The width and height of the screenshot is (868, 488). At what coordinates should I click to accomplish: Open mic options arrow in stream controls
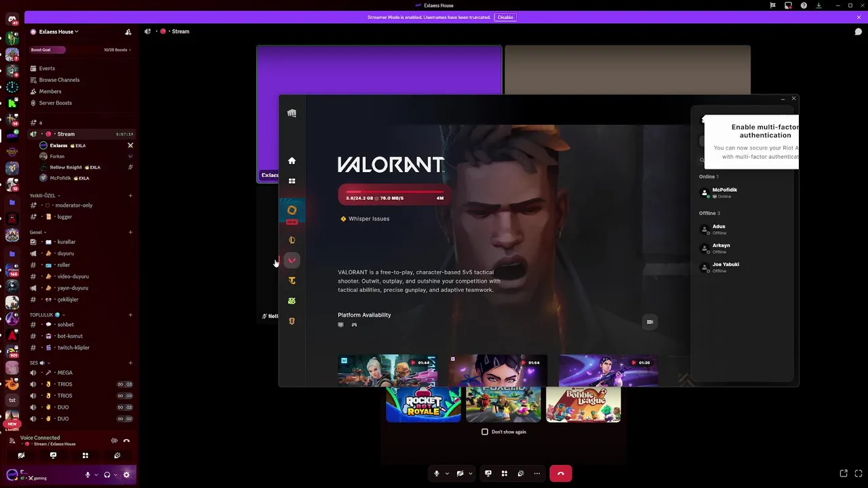447,474
